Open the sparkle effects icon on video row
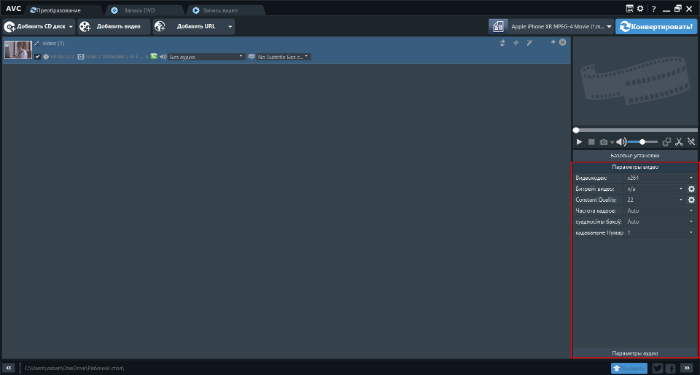Screen dimensions: 700x375 [x=516, y=43]
